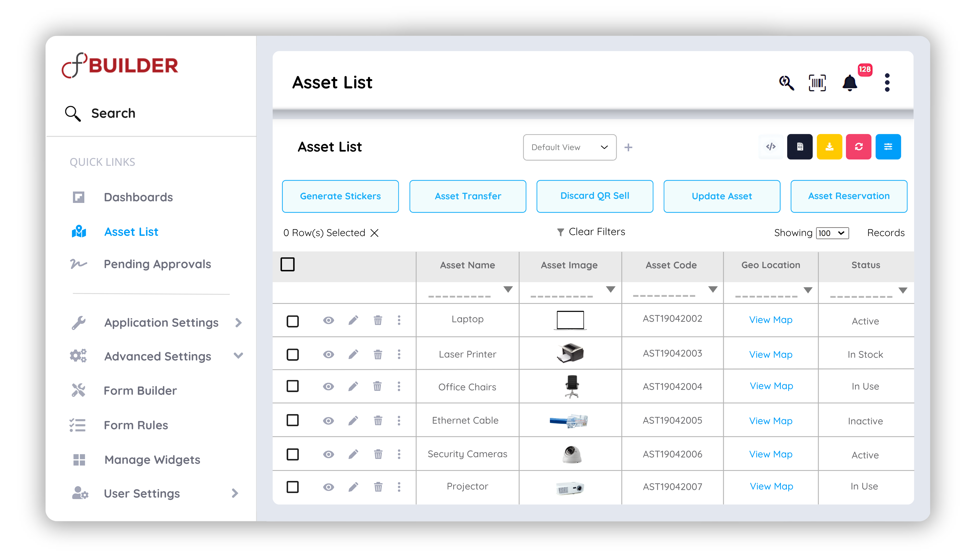The image size is (980, 551).
Task: Open Dashboards in quick links
Action: [x=138, y=197]
